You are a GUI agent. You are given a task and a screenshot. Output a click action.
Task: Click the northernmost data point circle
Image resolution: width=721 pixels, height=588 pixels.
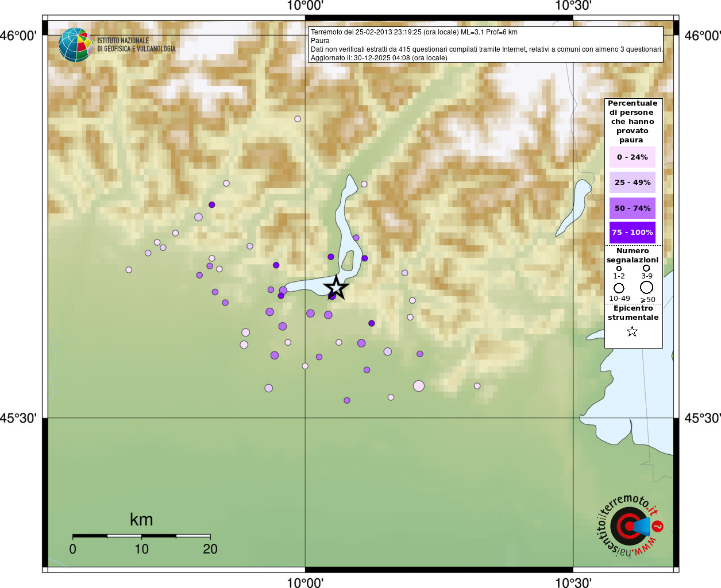tap(298, 119)
